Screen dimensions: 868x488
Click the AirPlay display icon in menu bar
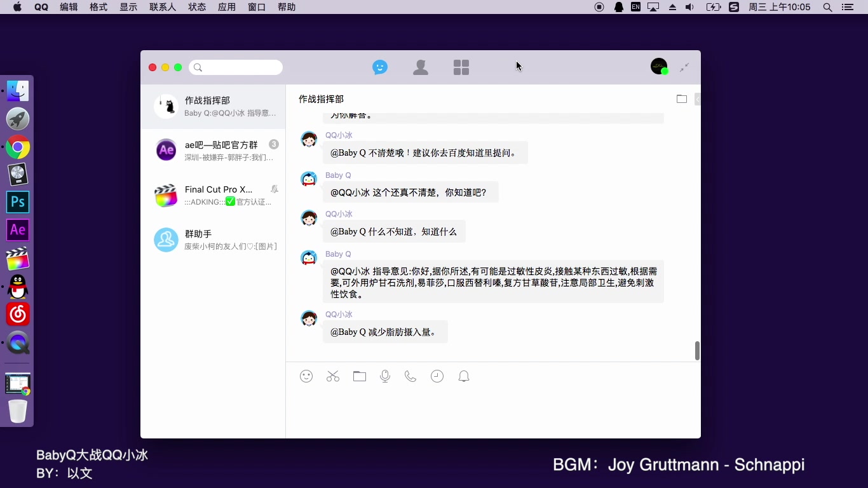tap(653, 7)
